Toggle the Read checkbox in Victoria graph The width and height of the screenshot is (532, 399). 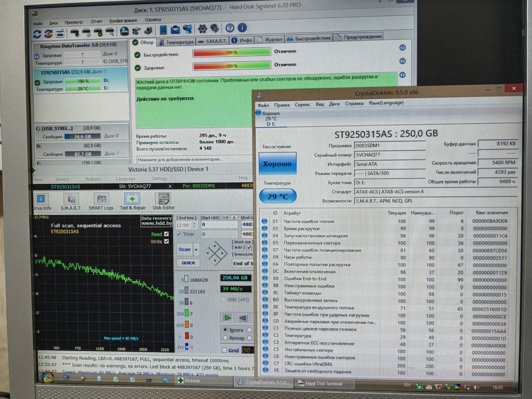pyautogui.click(x=167, y=234)
